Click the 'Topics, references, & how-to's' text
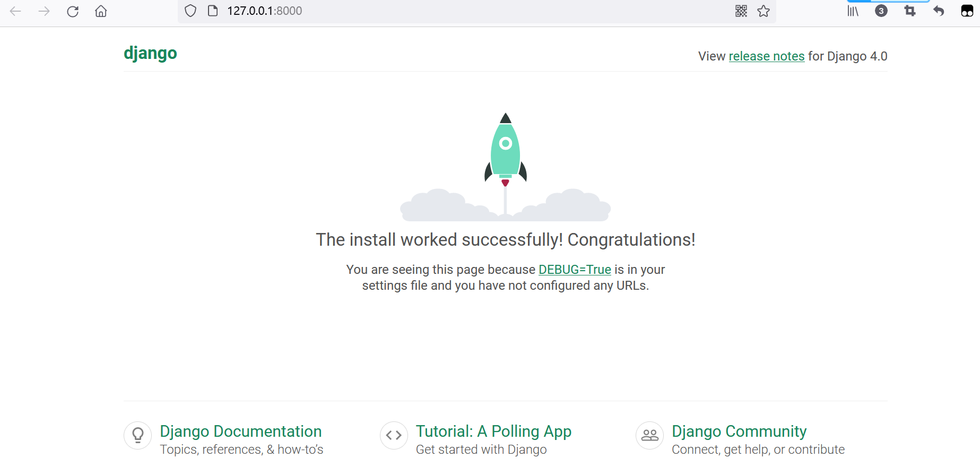This screenshot has width=980, height=475. pyautogui.click(x=241, y=450)
